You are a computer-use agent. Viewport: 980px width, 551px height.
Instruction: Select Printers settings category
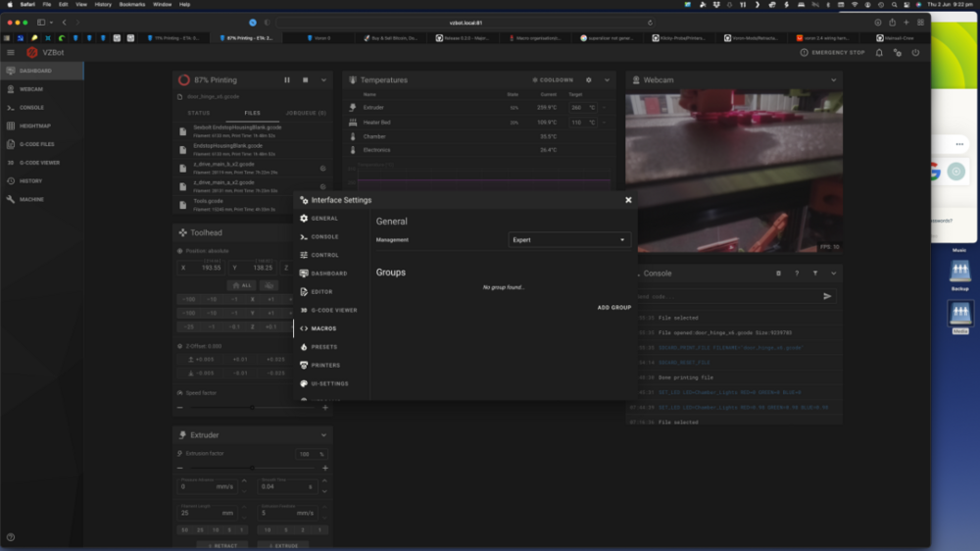click(x=331, y=366)
